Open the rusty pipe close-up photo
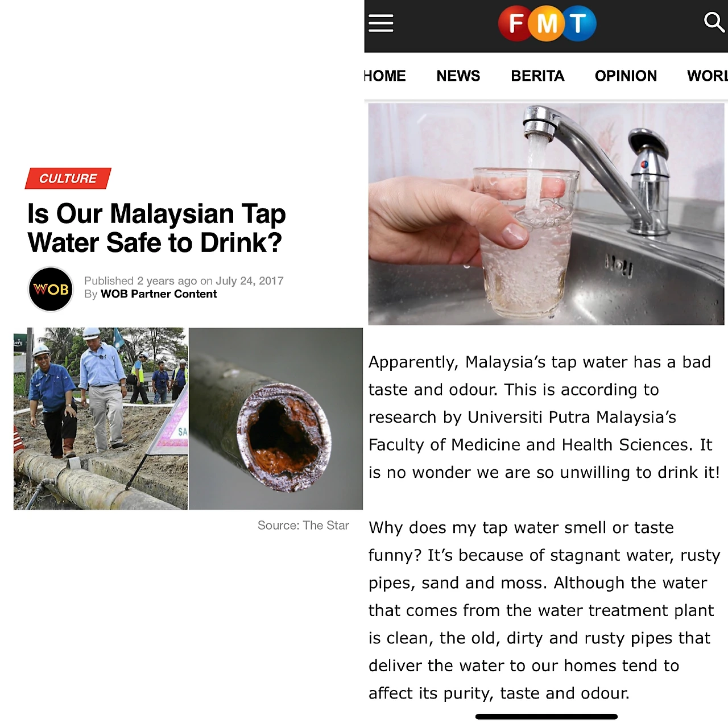The height and width of the screenshot is (727, 728). pyautogui.click(x=276, y=419)
